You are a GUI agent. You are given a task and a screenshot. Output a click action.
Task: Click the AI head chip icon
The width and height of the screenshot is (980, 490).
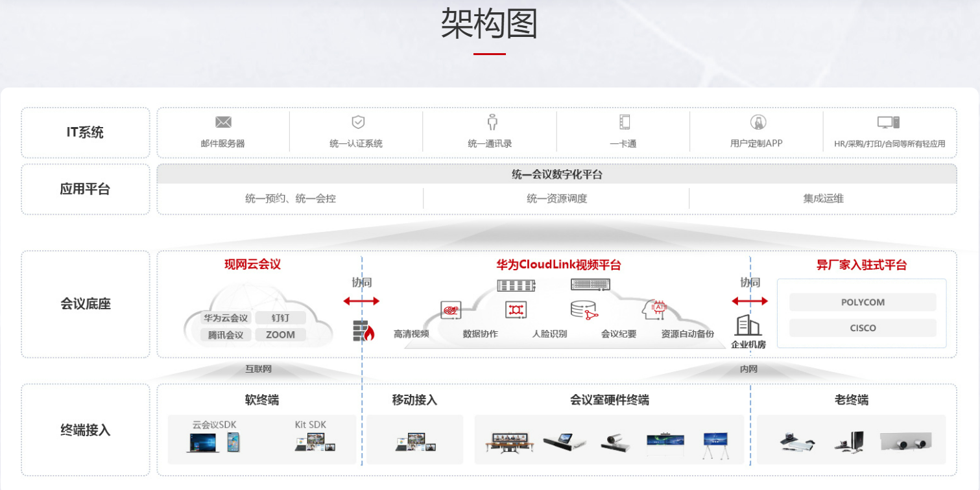[x=655, y=310]
